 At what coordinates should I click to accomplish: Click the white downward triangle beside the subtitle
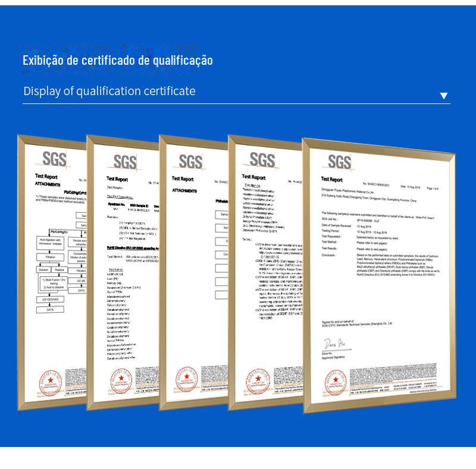tap(443, 96)
